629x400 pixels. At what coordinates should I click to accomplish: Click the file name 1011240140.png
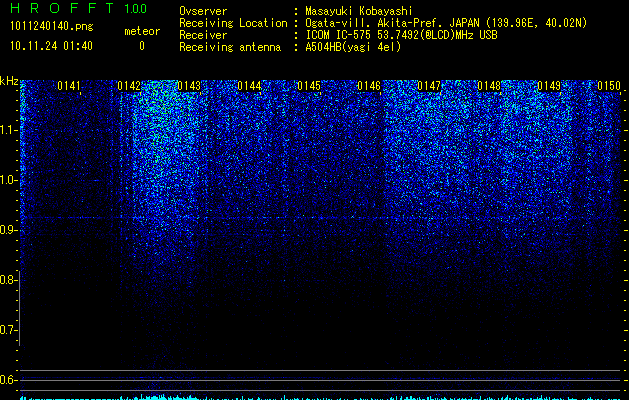52,27
